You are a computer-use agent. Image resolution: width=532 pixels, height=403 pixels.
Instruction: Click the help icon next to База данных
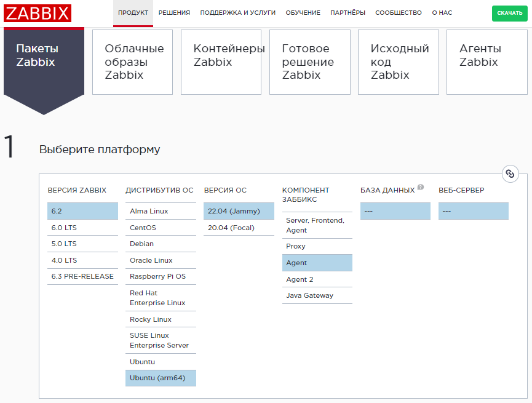coord(421,187)
